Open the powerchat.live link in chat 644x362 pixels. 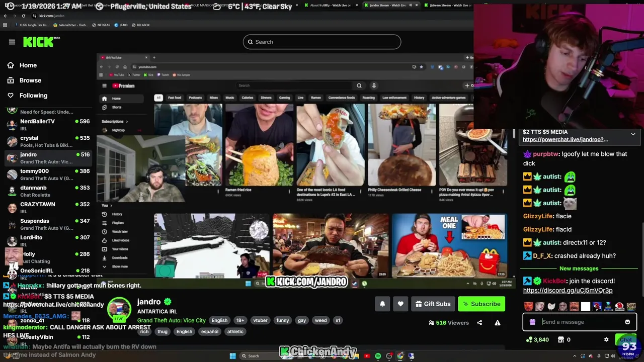click(x=565, y=139)
